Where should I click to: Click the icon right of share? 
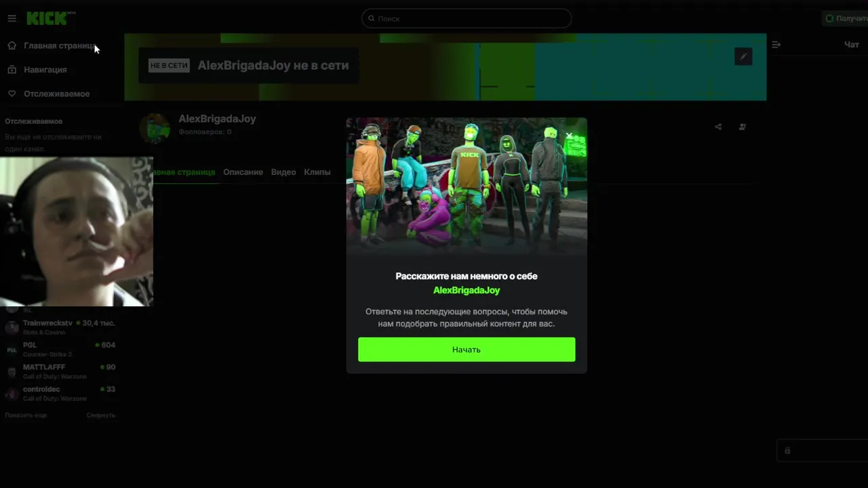pos(742,127)
